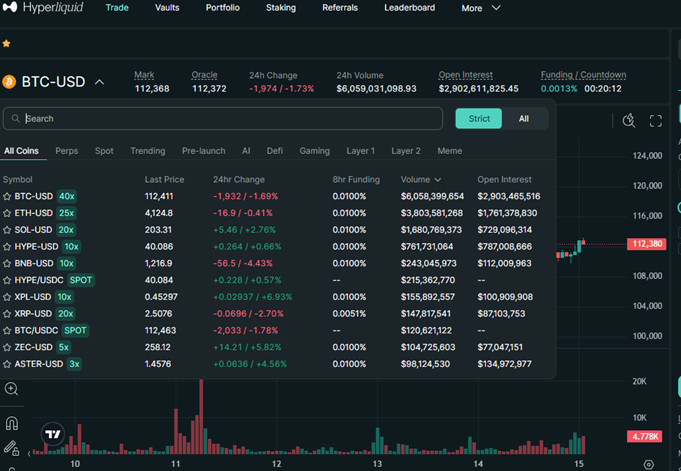
Task: Toggle fullscreen chart mode
Action: [x=656, y=120]
